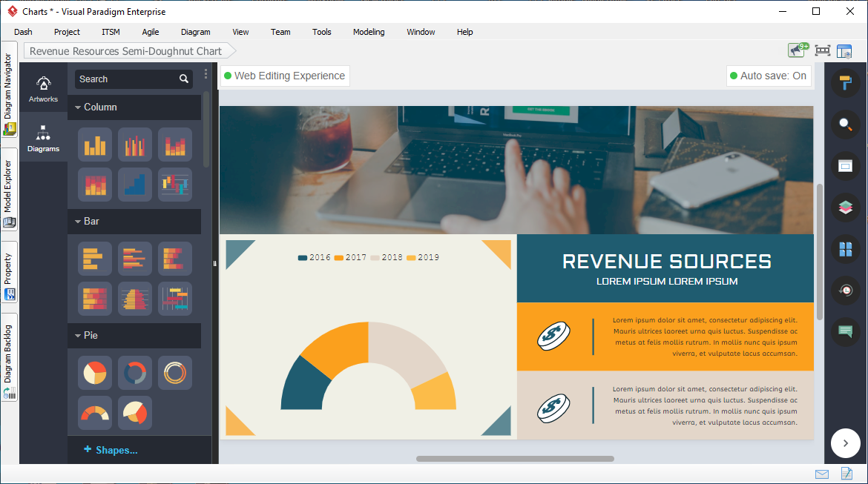This screenshot has height=484, width=868.
Task: Open the Diagram Backlog side tab
Action: coord(9,359)
